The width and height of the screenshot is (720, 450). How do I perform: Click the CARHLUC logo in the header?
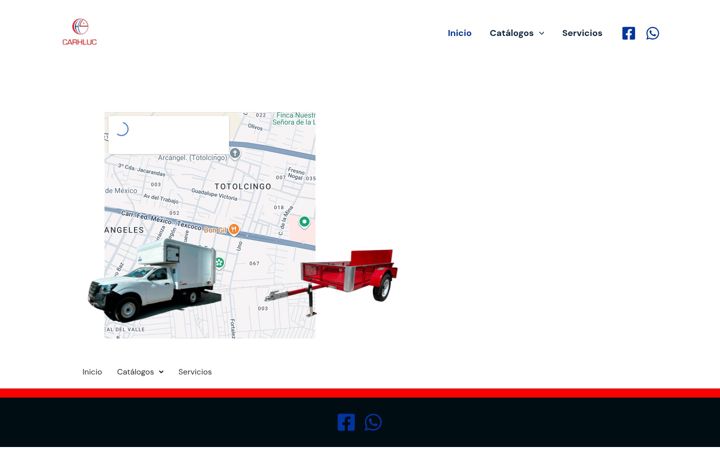tap(79, 32)
